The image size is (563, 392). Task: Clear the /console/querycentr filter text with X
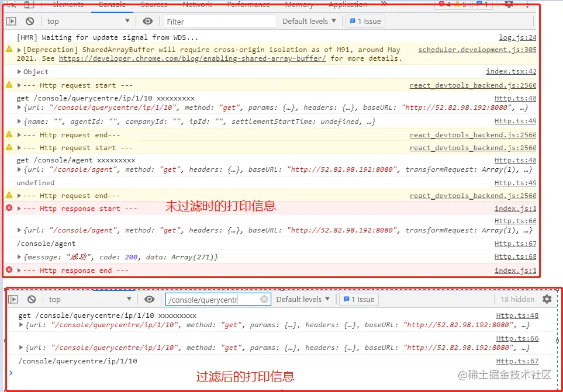[x=264, y=299]
